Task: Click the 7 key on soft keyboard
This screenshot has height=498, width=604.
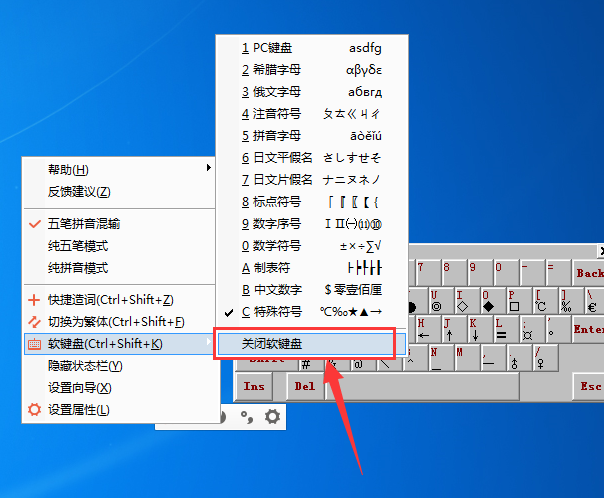Action: [428, 273]
